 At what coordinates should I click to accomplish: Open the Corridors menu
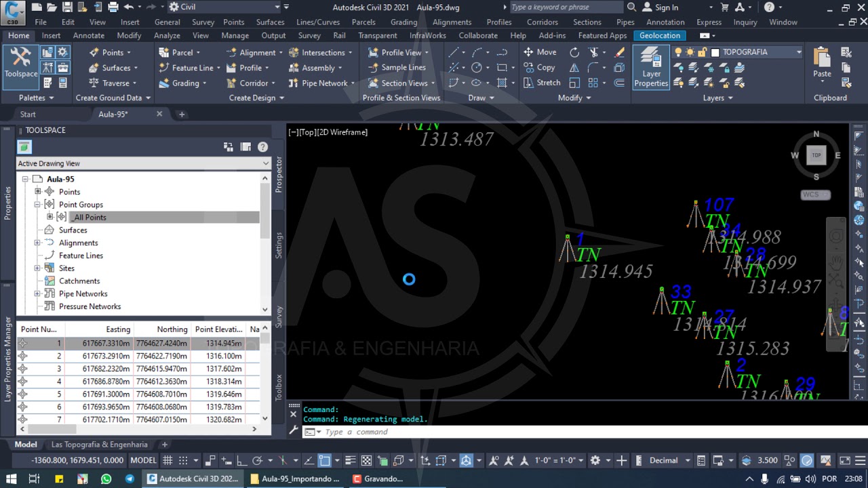coord(542,22)
